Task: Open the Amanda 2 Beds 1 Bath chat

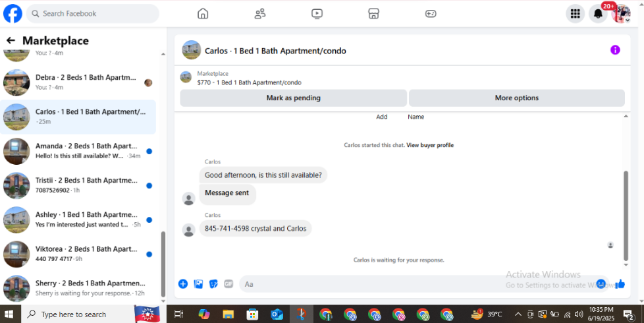Action: click(x=78, y=151)
